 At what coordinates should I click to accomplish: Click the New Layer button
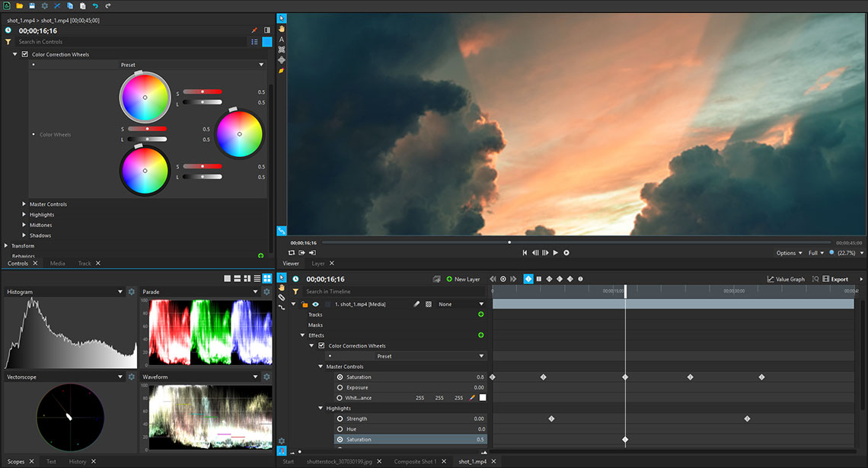click(464, 279)
